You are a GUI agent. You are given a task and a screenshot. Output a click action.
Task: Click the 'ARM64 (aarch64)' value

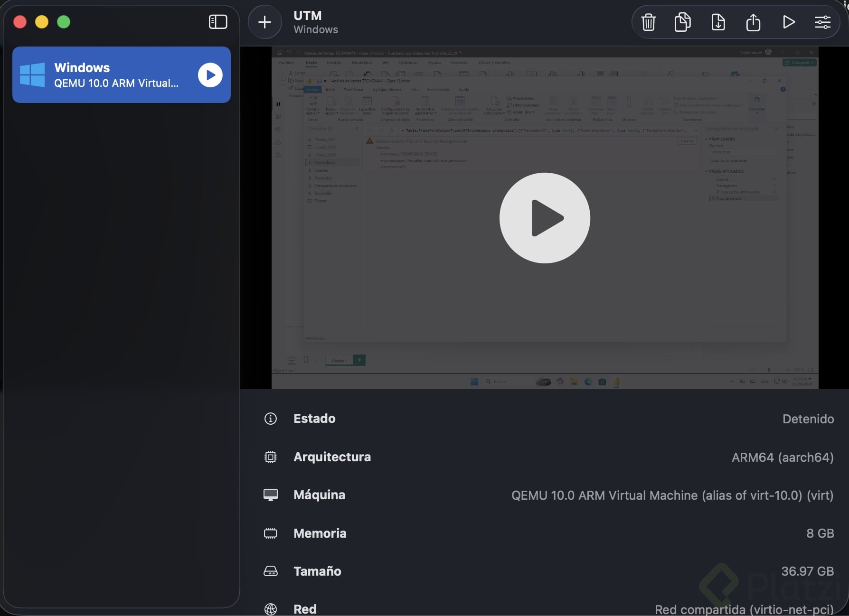pyautogui.click(x=783, y=457)
